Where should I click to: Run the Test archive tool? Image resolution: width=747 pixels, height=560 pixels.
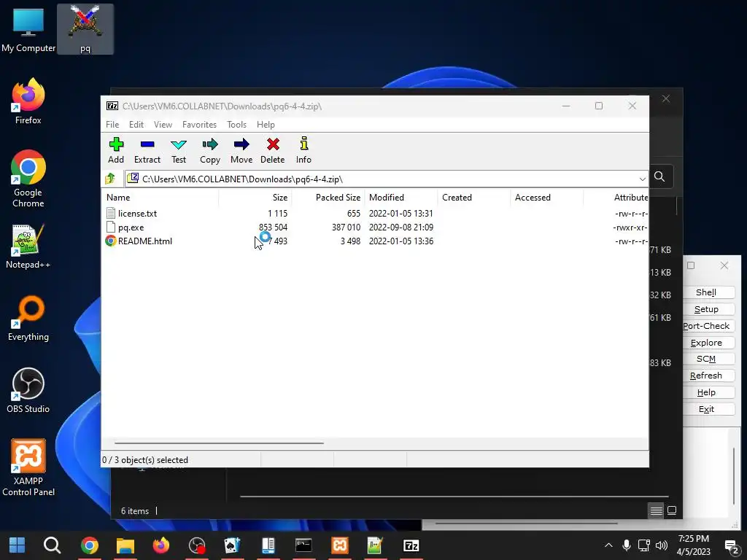pos(179,144)
